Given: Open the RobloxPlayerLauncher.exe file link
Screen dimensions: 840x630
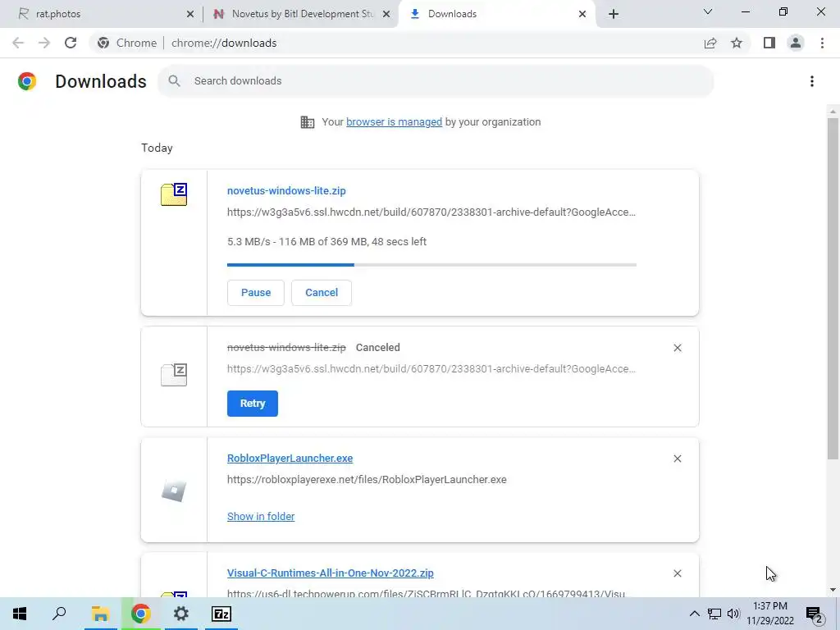Looking at the screenshot, I should coord(290,458).
